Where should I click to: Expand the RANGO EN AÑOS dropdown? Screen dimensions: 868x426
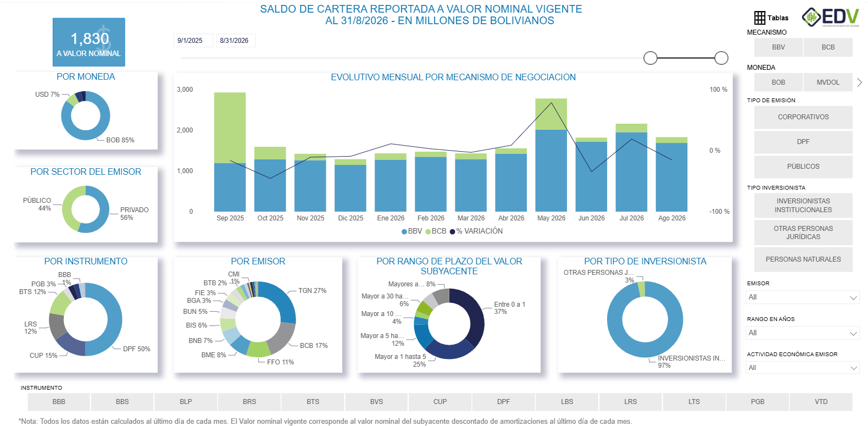(803, 333)
